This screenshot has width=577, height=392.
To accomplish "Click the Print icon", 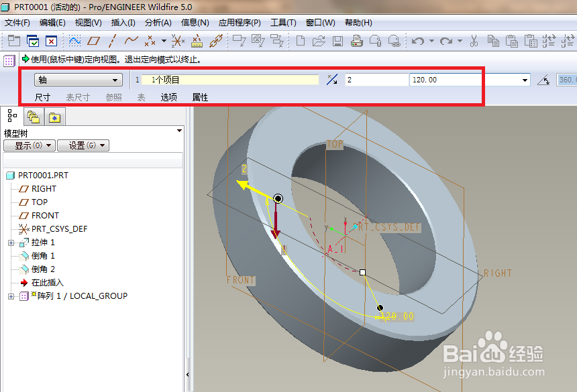I will (356, 41).
